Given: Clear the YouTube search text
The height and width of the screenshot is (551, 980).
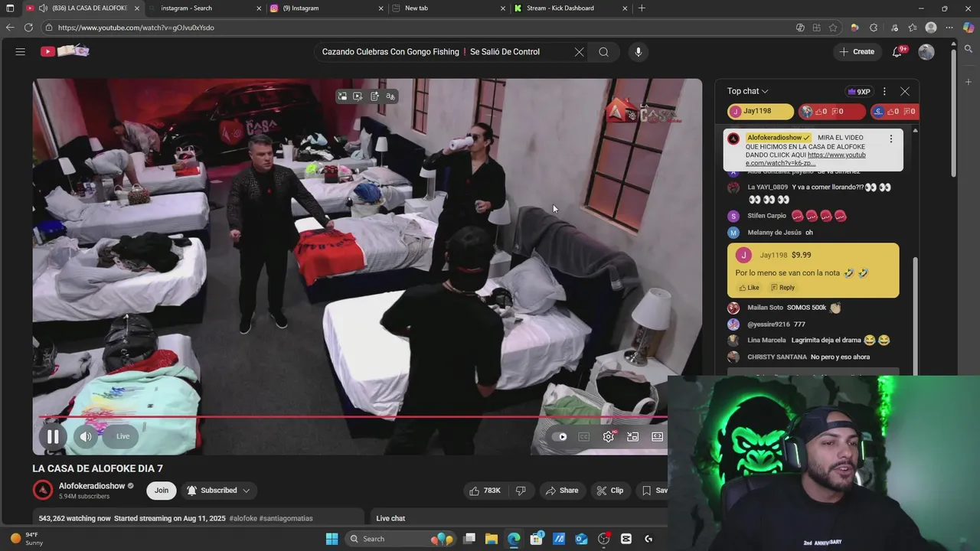Looking at the screenshot, I should [579, 52].
